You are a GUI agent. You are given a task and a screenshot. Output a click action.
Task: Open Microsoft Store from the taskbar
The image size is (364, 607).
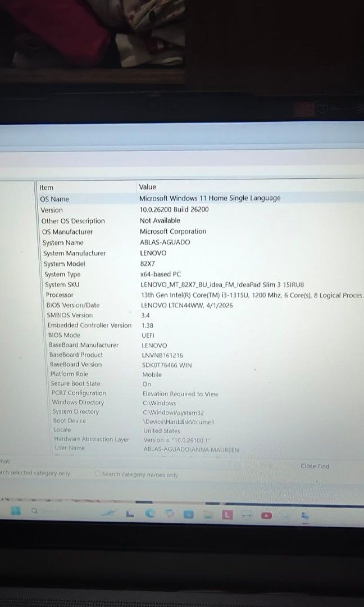pyautogui.click(x=188, y=514)
